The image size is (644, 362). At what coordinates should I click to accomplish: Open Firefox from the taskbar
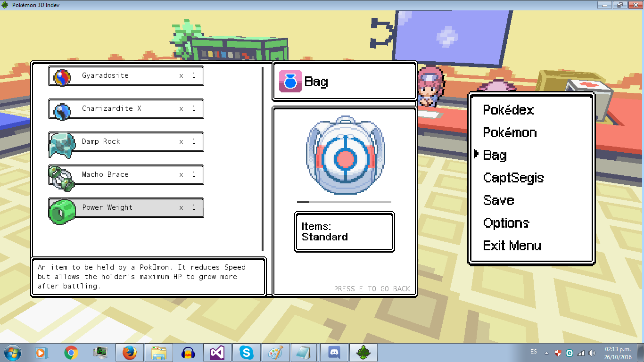click(x=129, y=352)
